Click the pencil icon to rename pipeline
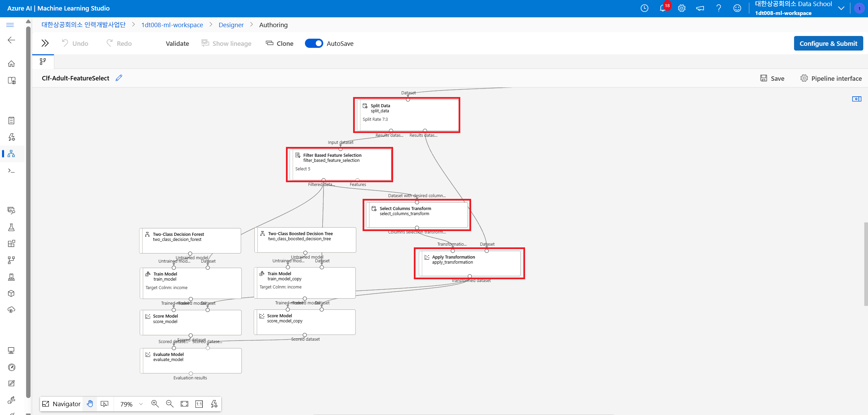 119,78
